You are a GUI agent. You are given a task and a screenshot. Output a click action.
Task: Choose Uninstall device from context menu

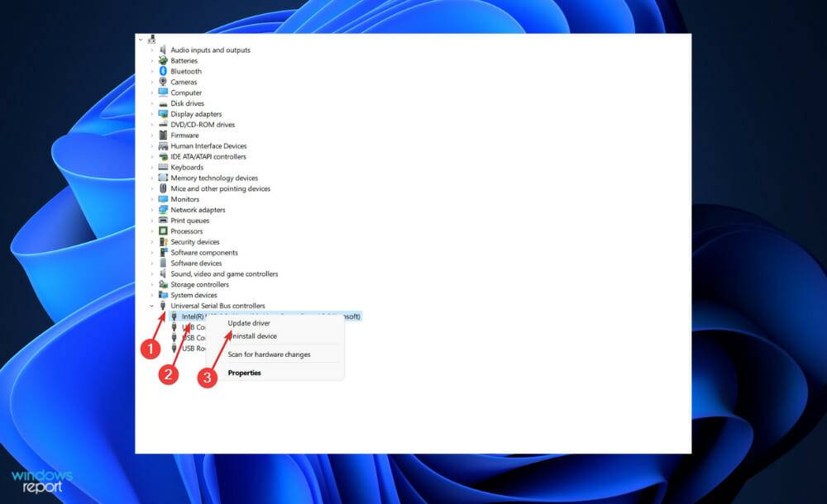click(254, 335)
